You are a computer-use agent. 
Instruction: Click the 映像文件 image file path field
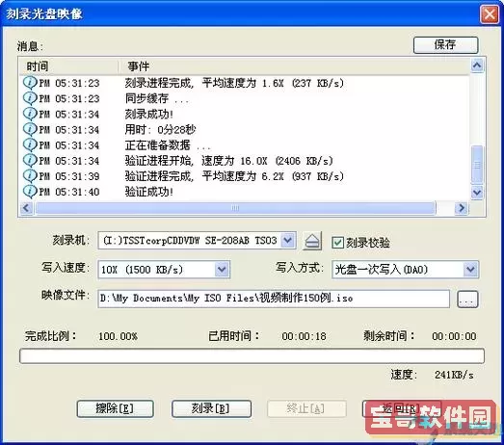coord(274,299)
